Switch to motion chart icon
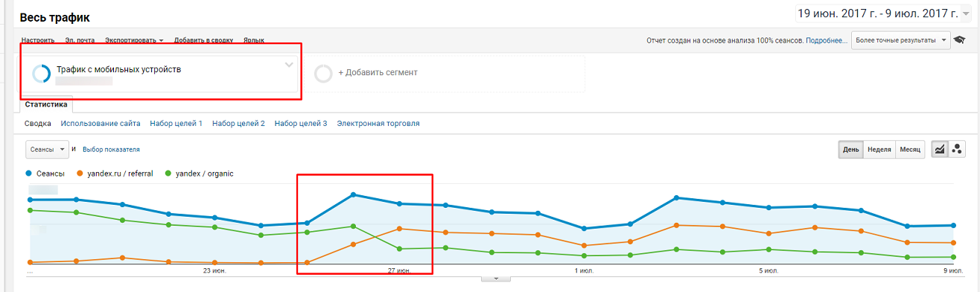 [957, 149]
